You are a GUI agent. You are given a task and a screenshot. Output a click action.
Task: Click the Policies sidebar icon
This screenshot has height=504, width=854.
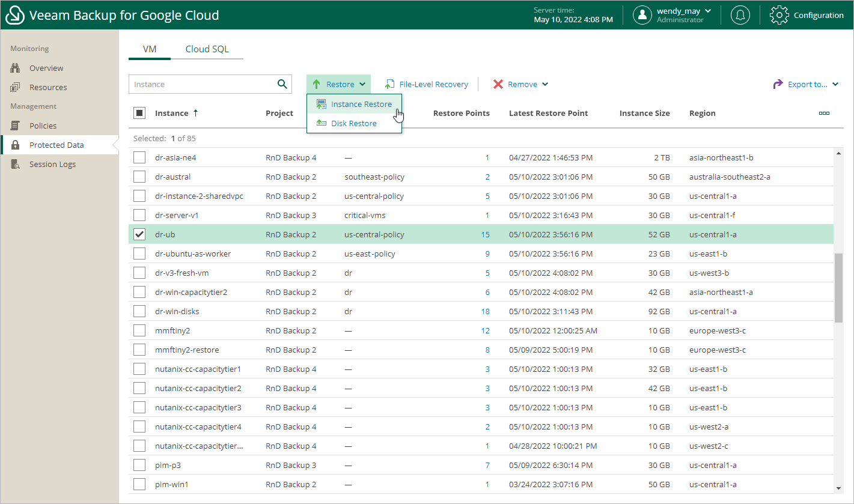coord(16,126)
